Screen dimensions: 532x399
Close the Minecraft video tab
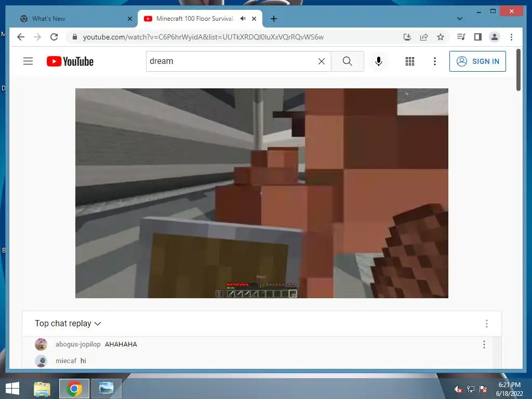[254, 19]
